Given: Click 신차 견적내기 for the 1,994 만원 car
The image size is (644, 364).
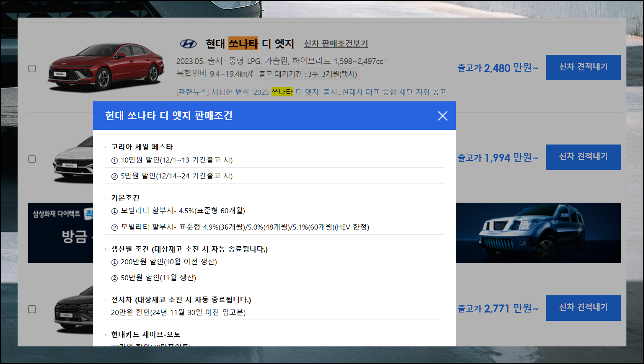Looking at the screenshot, I should 583,157.
